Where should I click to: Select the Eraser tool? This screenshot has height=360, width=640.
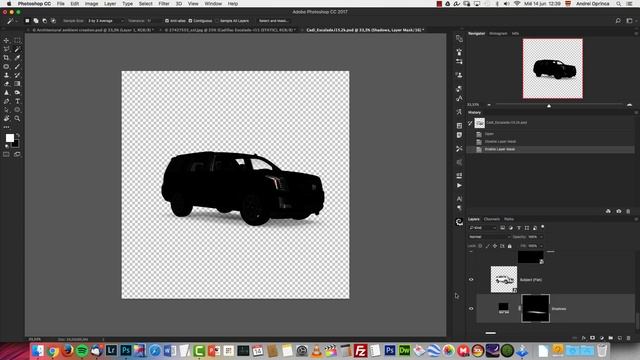7,84
